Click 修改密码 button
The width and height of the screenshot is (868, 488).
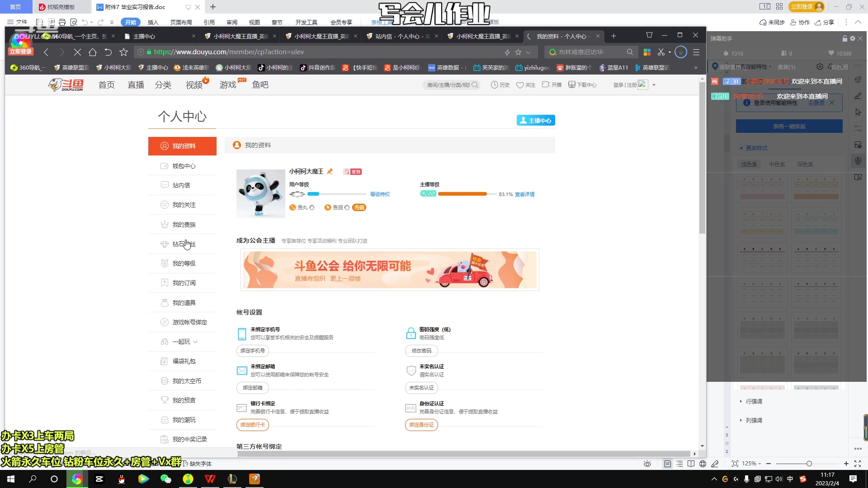coord(421,351)
